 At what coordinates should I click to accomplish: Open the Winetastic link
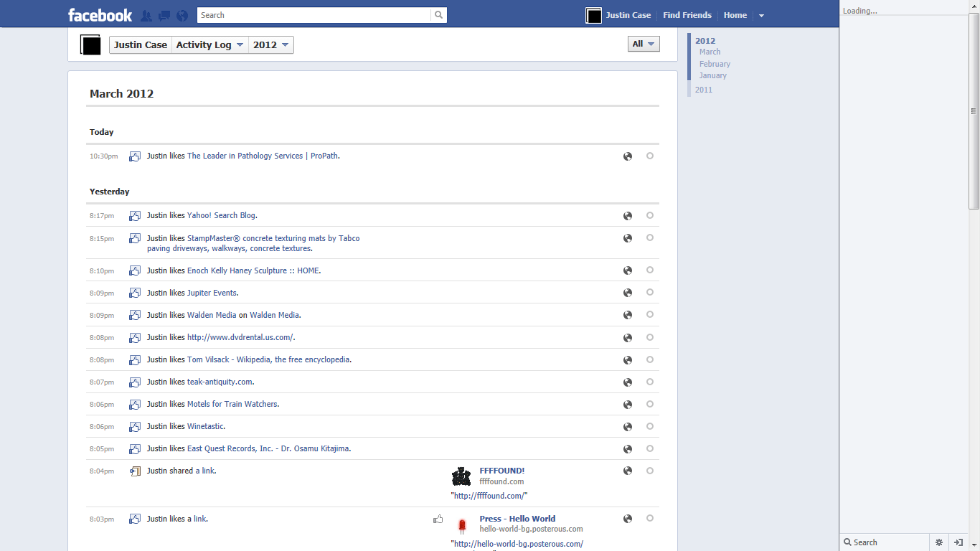click(205, 426)
